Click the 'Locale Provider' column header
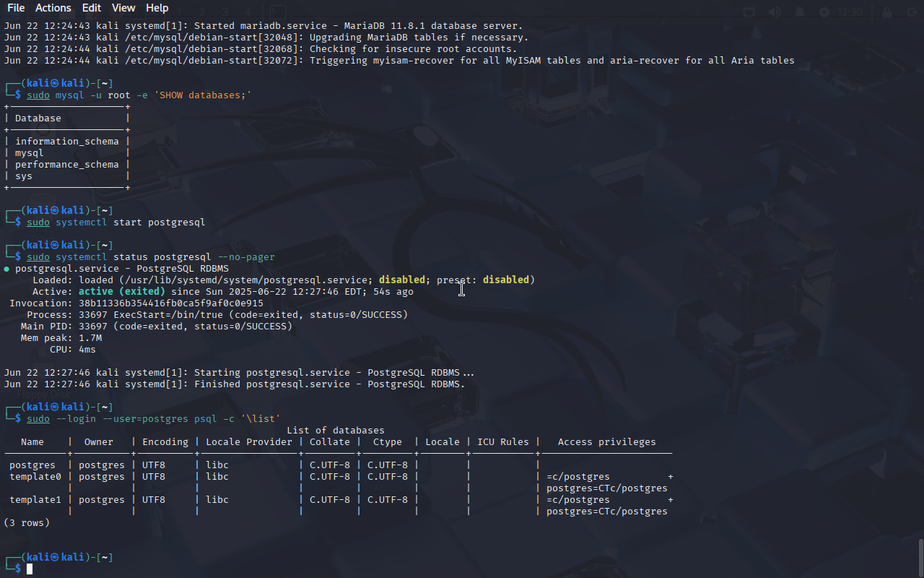 [x=249, y=442]
